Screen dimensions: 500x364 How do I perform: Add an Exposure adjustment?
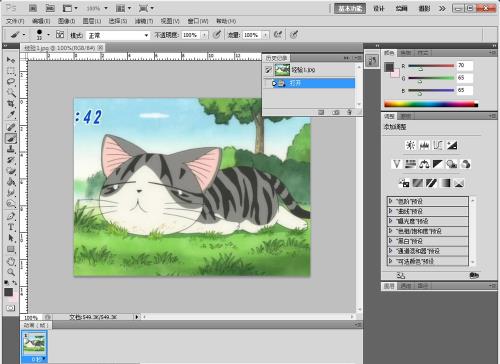[x=452, y=145]
